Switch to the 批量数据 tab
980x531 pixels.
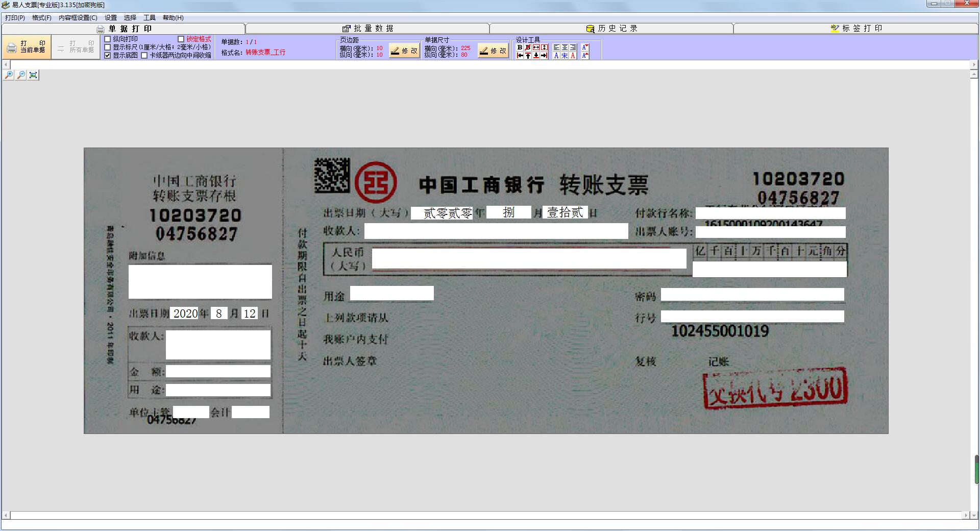(x=367, y=29)
